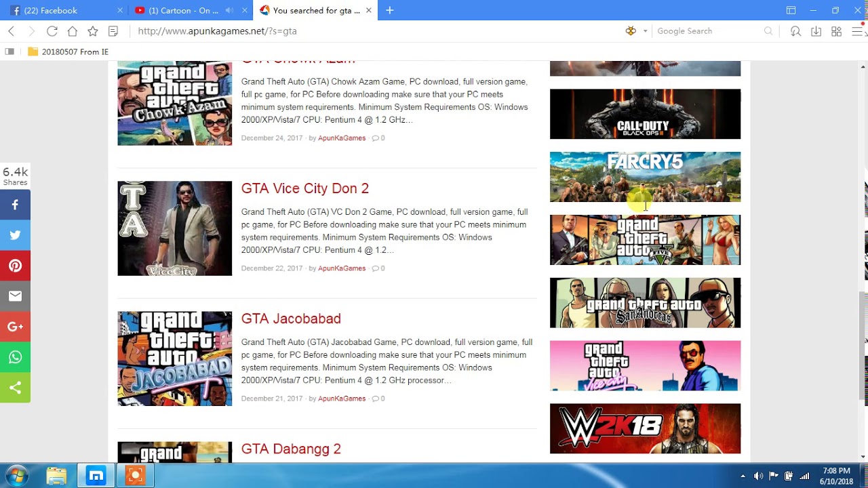The image size is (868, 488).
Task: Toggle the bookmarks bar sidebar icon
Action: pos(9,52)
